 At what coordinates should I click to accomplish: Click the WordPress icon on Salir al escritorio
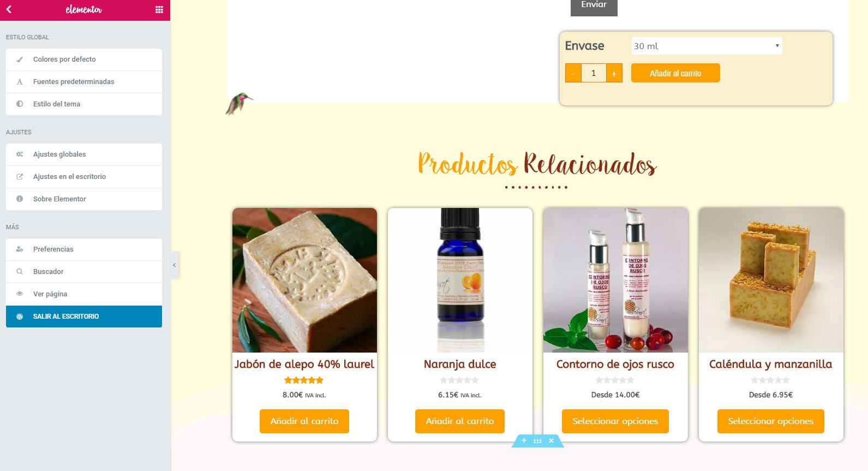coord(20,317)
